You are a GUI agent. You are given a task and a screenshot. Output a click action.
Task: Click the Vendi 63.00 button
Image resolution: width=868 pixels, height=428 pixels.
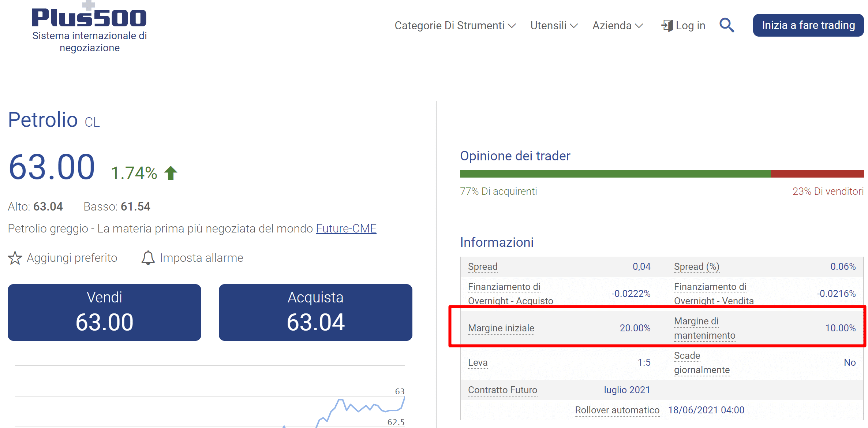pos(104,312)
